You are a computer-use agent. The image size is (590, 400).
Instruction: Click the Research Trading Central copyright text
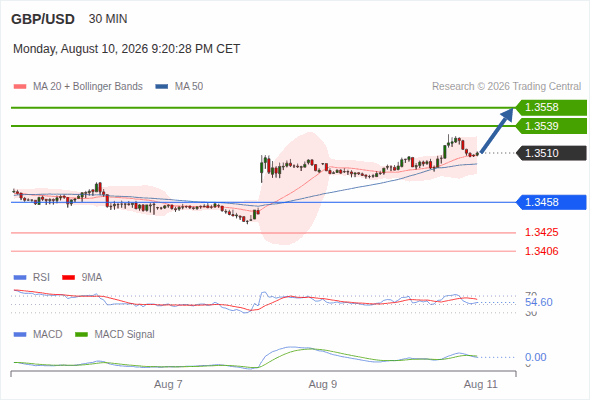coord(506,87)
